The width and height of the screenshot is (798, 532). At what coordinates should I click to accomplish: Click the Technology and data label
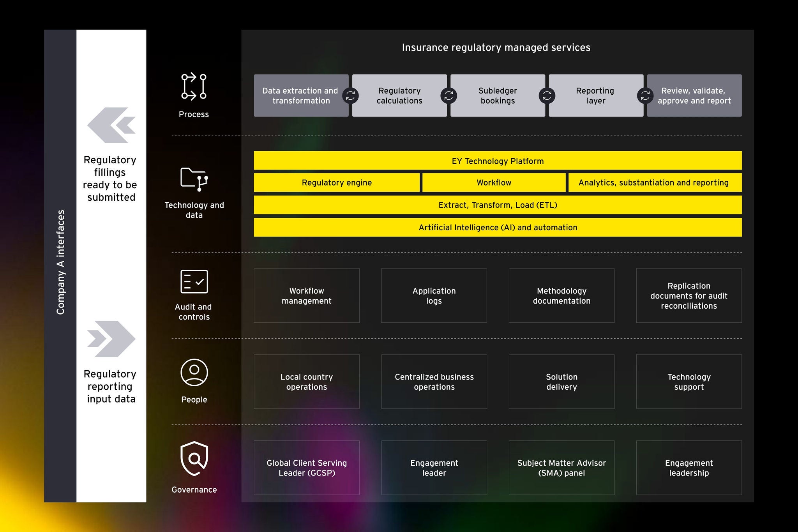pyautogui.click(x=194, y=210)
